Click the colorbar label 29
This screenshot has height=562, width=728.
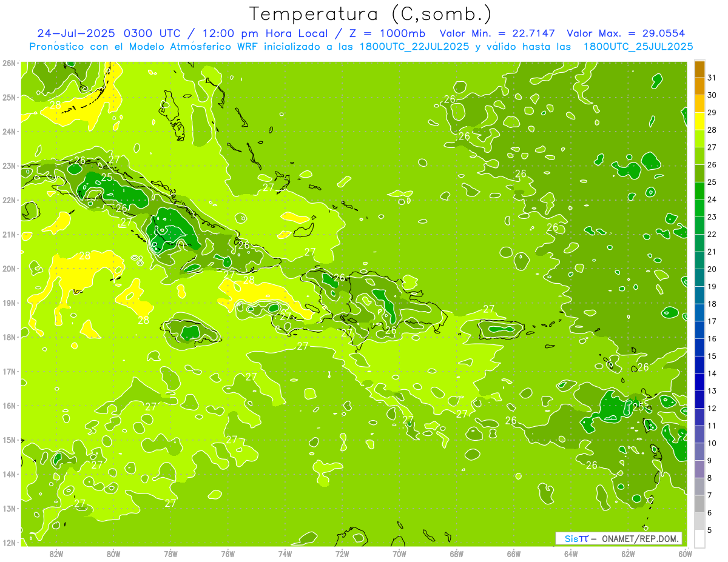[x=712, y=113]
